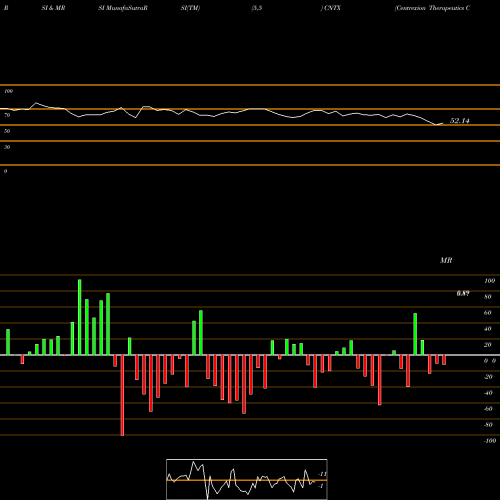Click the current RSI value 52.14
Image resolution: width=500 pixels, height=500 pixels.
pos(460,121)
